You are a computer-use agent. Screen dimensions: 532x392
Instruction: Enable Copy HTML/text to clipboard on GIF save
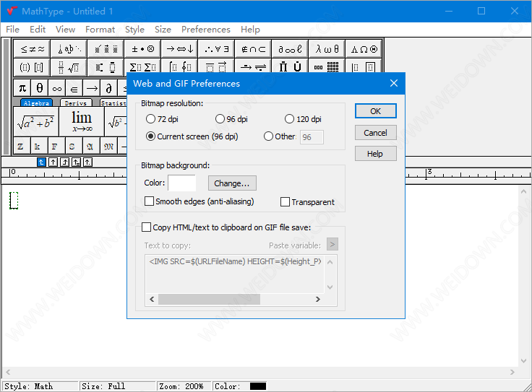pos(226,227)
